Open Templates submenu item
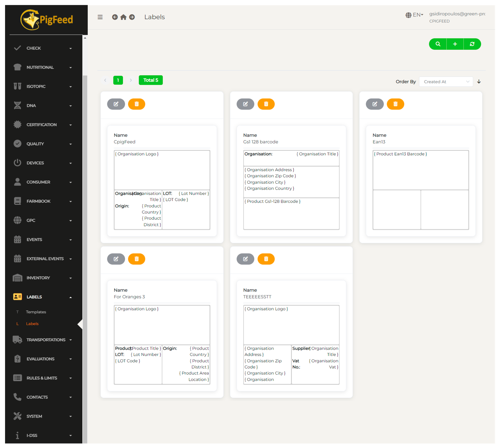 point(36,312)
